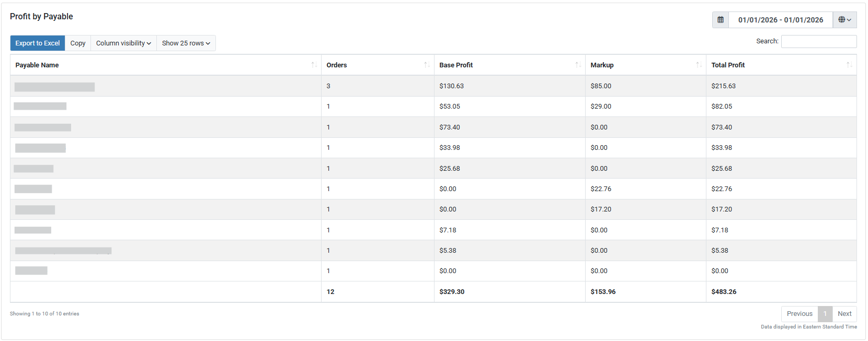
Task: Click the first redacted payable name
Action: (54, 87)
